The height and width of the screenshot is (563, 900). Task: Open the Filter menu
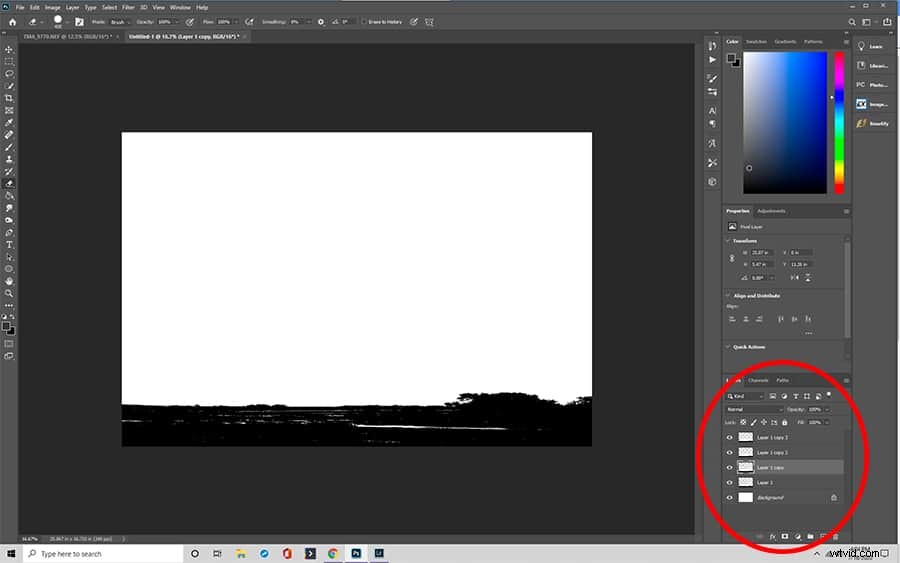click(128, 7)
